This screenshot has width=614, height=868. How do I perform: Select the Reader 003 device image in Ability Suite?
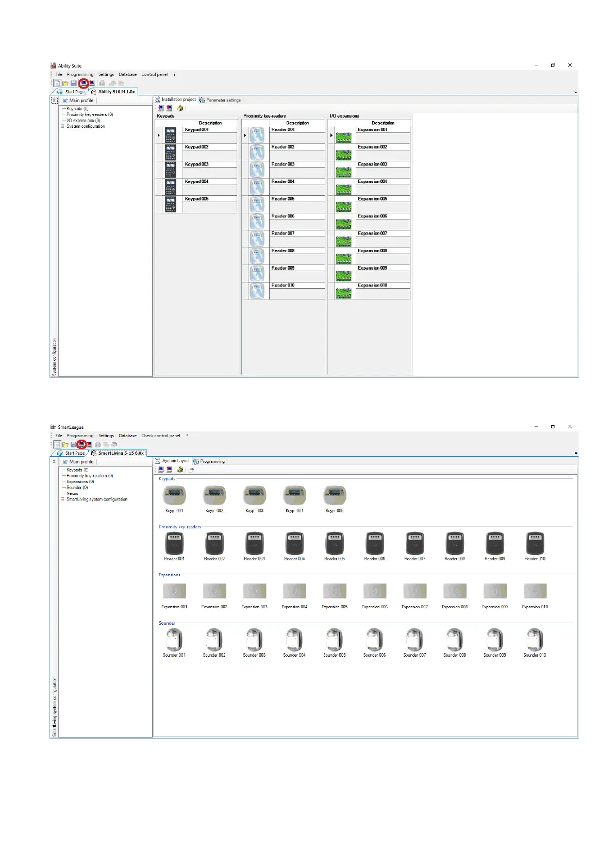[x=257, y=170]
